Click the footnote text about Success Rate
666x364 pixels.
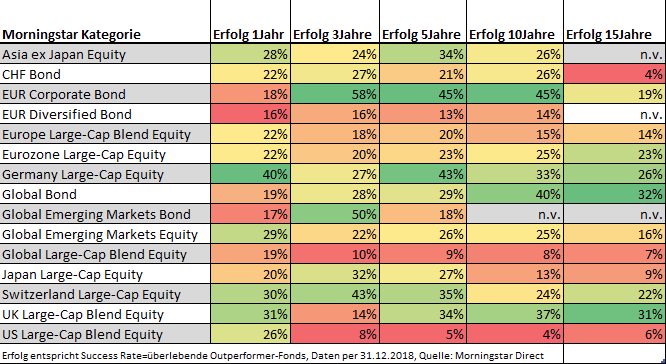click(x=273, y=356)
